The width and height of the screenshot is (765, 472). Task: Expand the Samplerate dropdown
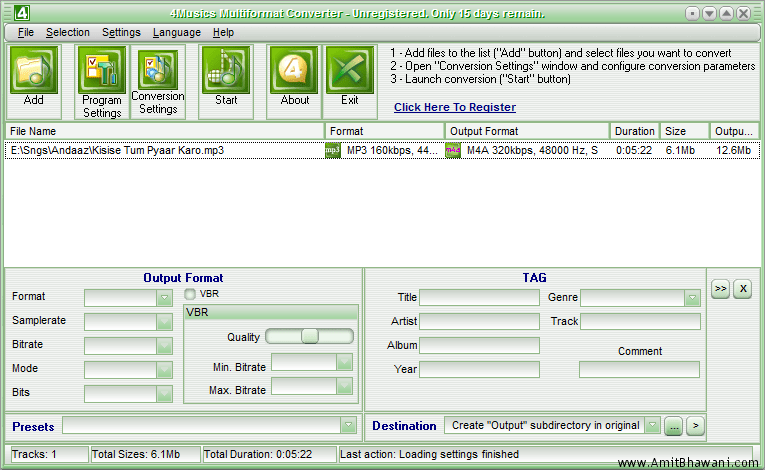click(164, 322)
